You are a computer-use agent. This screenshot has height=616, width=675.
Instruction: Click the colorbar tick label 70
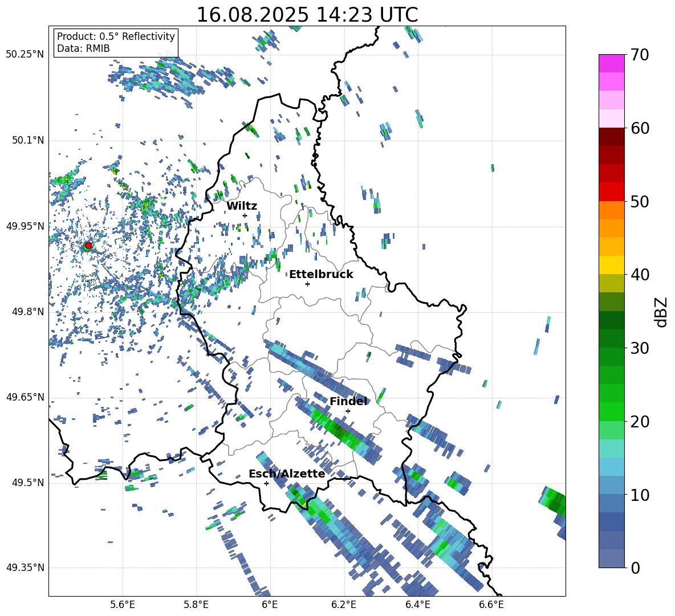(x=640, y=55)
